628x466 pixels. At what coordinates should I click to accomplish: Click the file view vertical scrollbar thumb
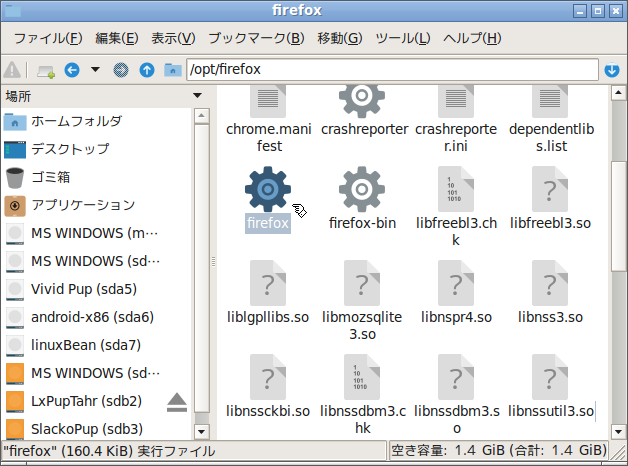pyautogui.click(x=618, y=216)
